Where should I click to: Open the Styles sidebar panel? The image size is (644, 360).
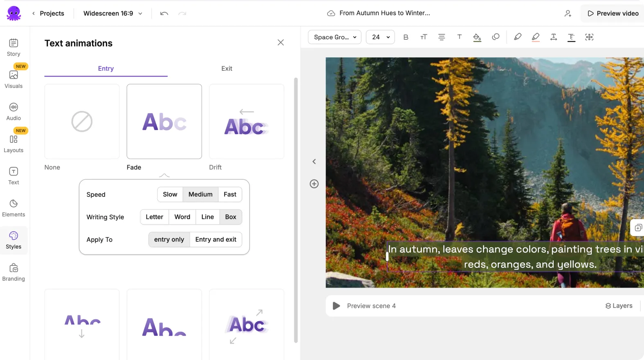13,240
